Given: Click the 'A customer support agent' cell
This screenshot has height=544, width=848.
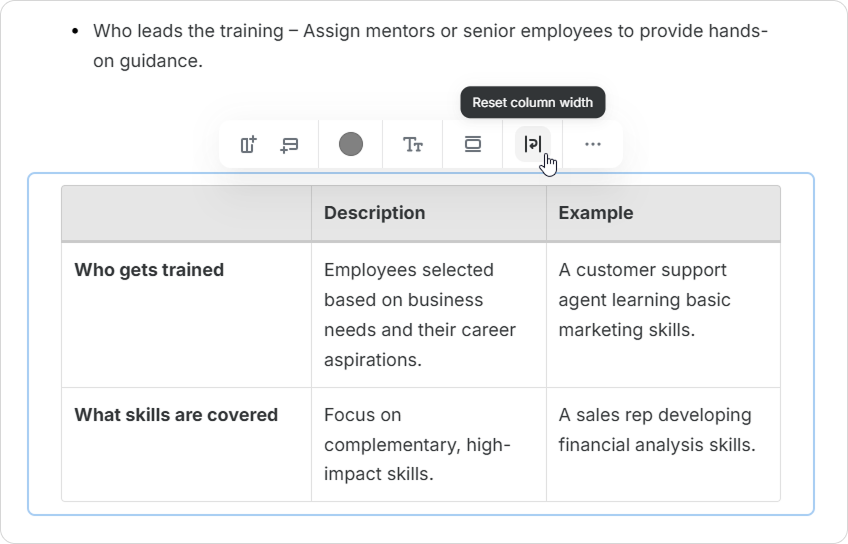Looking at the screenshot, I should click(644, 299).
